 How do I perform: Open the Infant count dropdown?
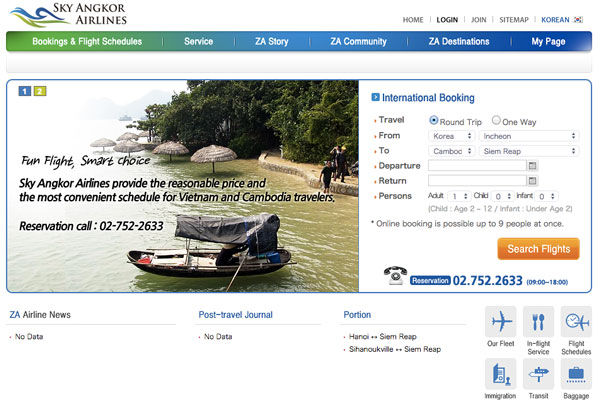[546, 196]
